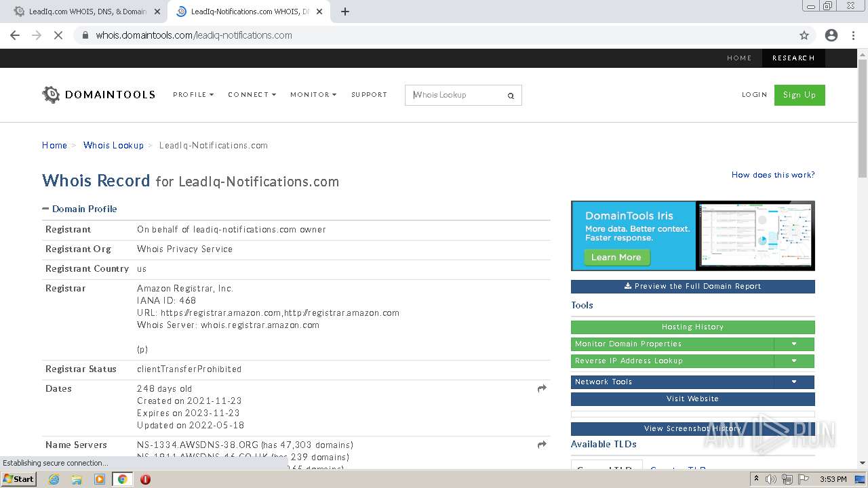The width and height of the screenshot is (868, 488).
Task: Open the Windows Start menu
Action: click(18, 479)
